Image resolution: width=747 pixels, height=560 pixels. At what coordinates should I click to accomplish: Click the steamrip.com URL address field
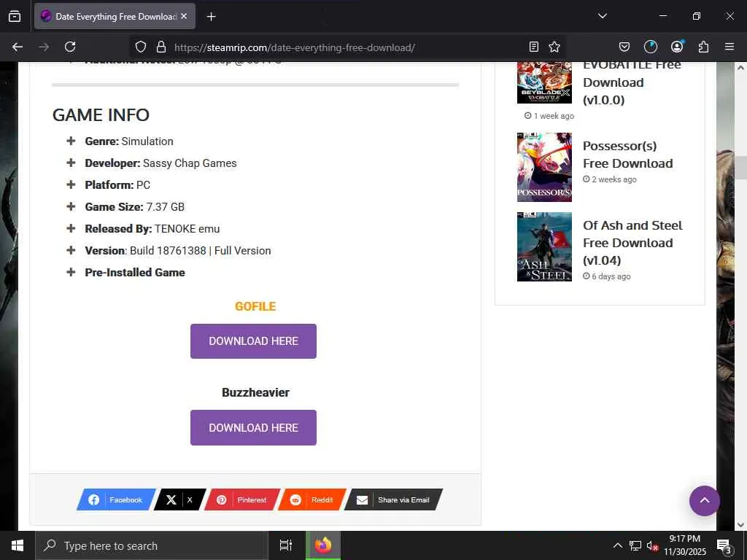[x=295, y=47]
